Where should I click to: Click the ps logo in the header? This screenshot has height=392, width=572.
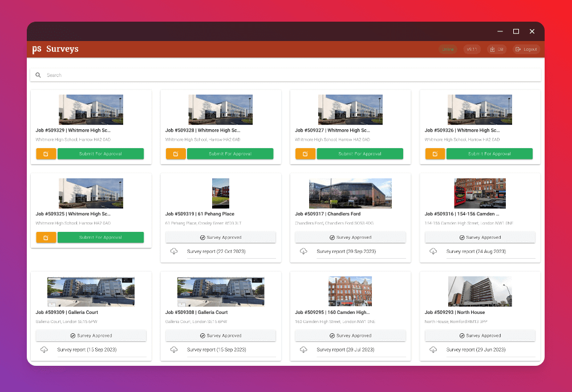pos(36,49)
